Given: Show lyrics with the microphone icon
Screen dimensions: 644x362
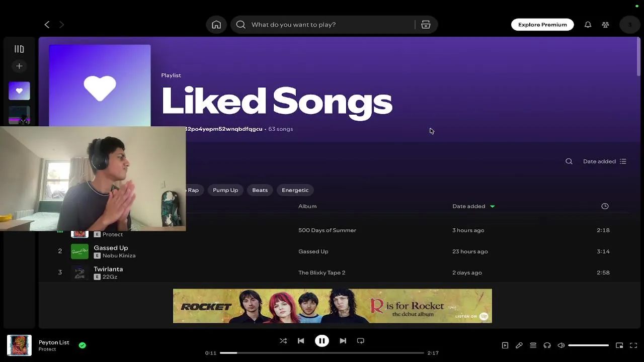Looking at the screenshot, I should tap(519, 345).
